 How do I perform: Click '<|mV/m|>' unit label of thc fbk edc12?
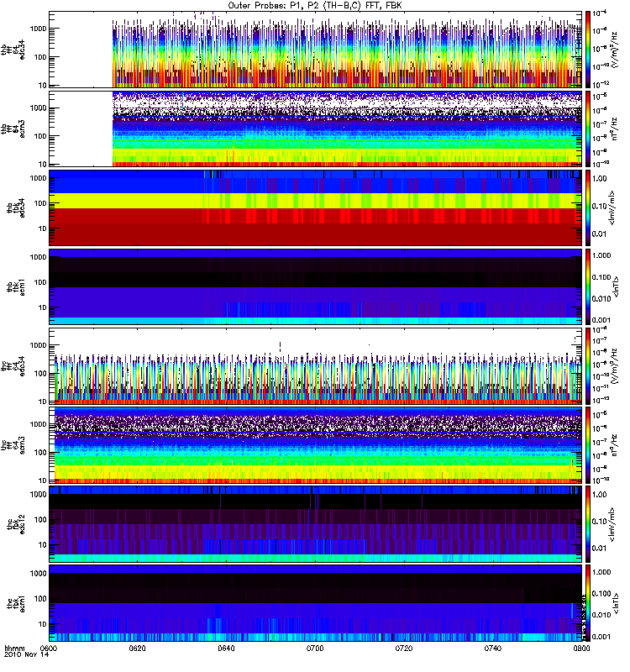point(612,524)
